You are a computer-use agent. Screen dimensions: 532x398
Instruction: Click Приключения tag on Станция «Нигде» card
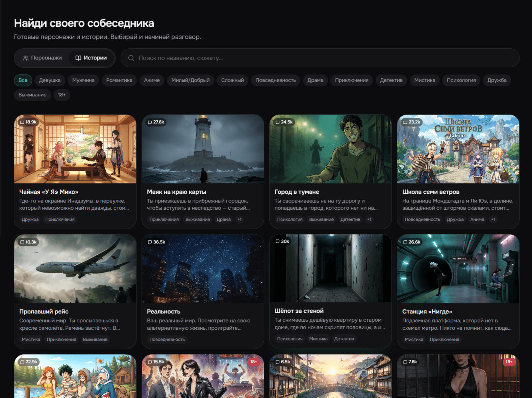pyautogui.click(x=445, y=340)
